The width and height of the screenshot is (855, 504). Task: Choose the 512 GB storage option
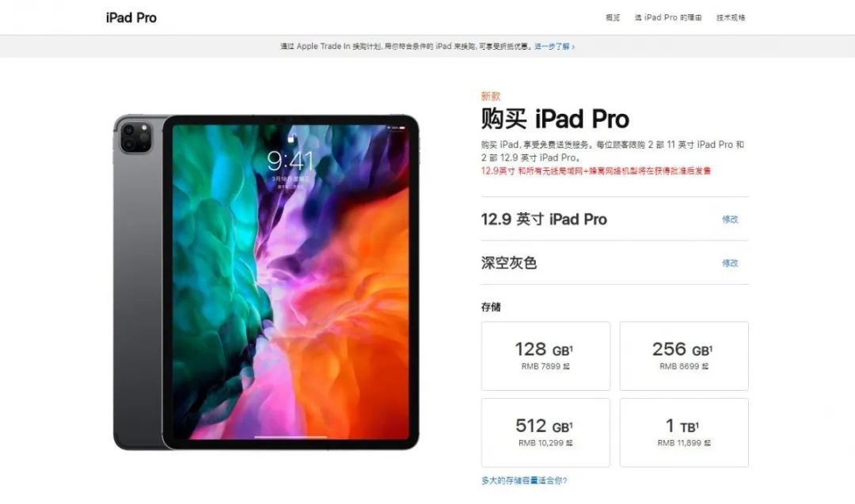tap(545, 433)
